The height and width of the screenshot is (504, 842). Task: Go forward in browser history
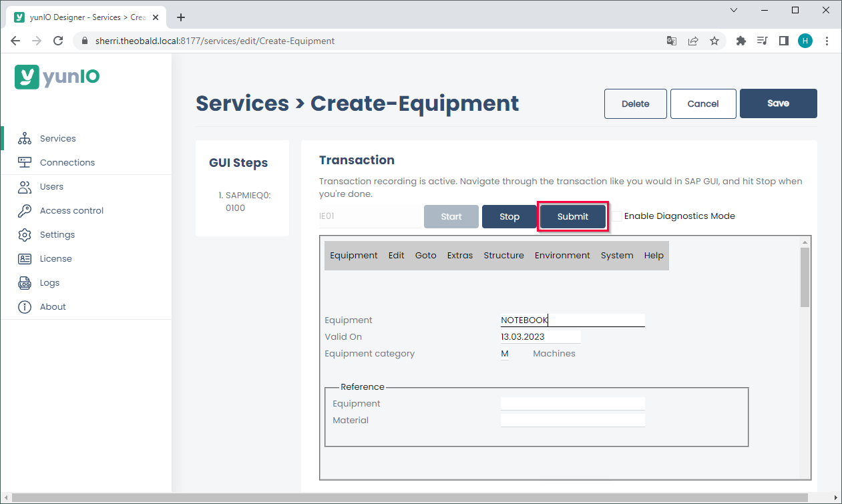coord(37,41)
